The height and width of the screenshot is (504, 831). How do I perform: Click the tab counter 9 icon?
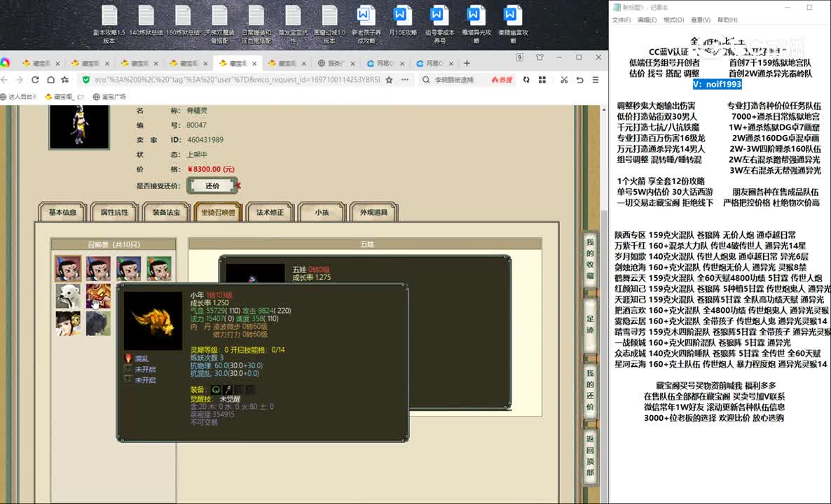click(x=520, y=57)
